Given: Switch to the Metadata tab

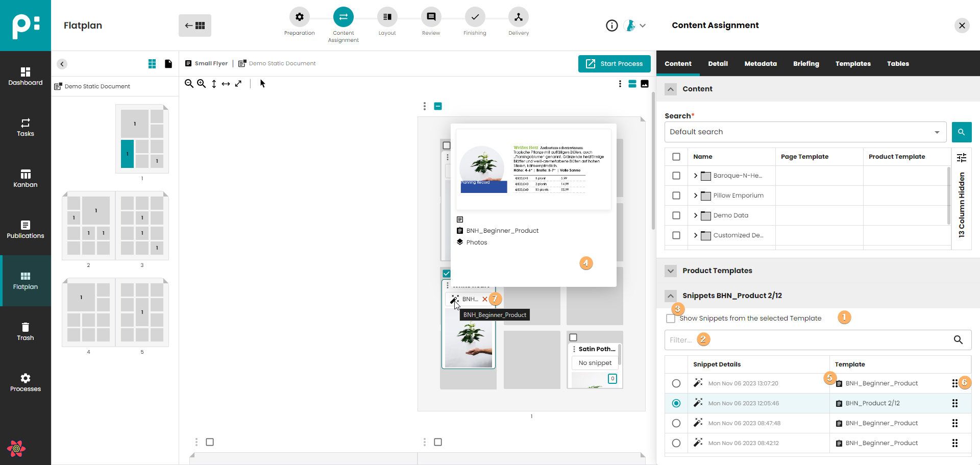Looking at the screenshot, I should [x=760, y=64].
